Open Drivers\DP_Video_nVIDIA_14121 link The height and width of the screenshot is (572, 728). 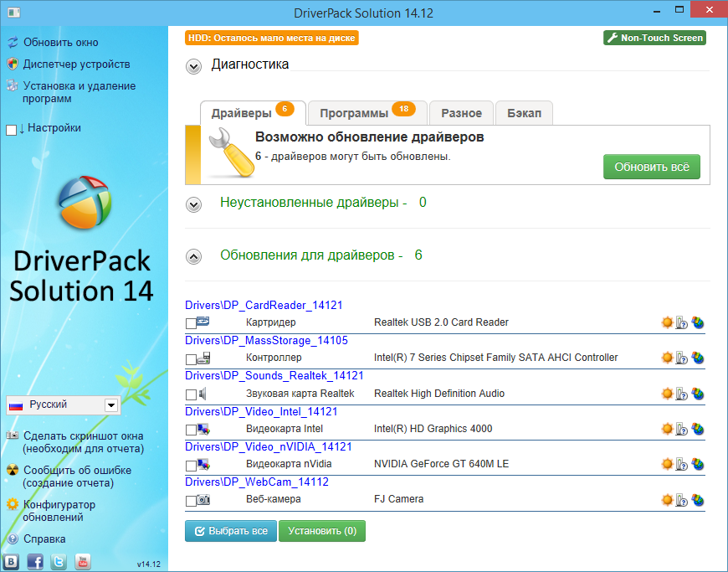[x=269, y=446]
